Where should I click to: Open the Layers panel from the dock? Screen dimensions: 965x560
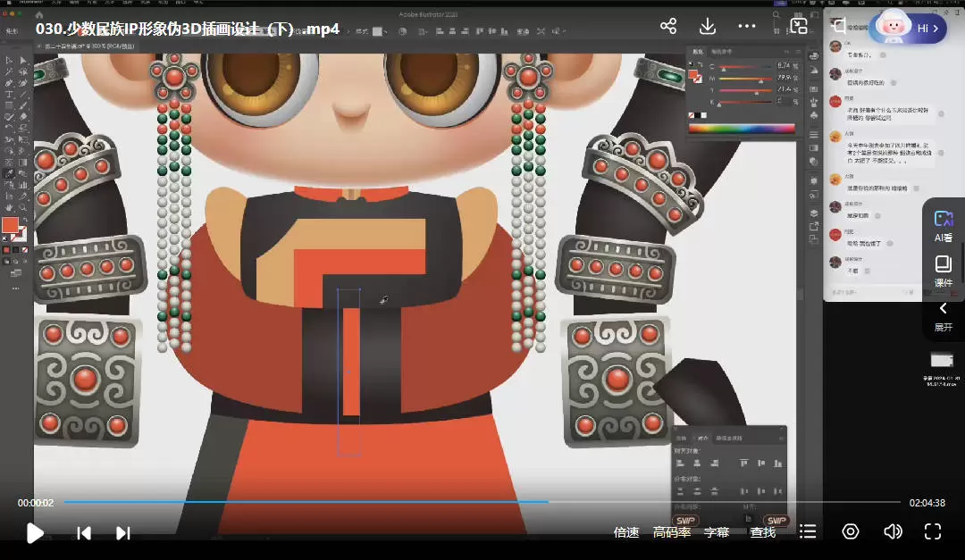point(814,213)
